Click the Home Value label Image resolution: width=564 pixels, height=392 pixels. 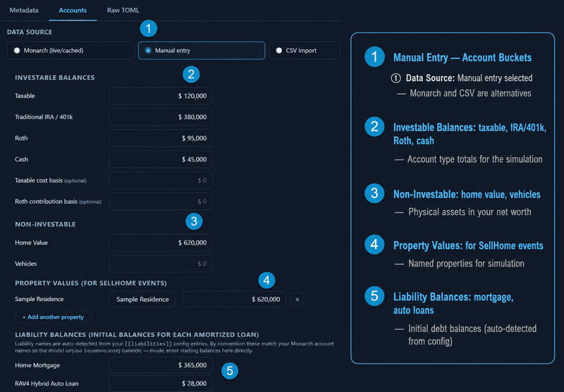coord(31,243)
